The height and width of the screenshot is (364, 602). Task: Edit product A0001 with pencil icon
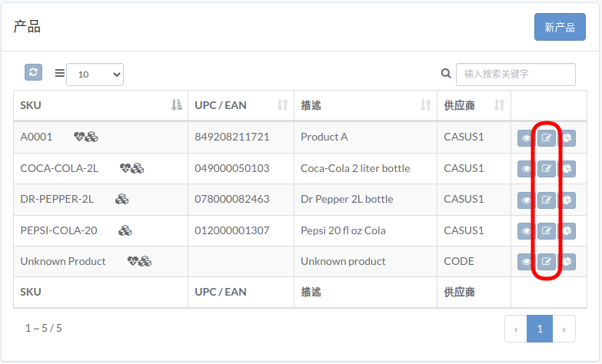pyautogui.click(x=547, y=138)
